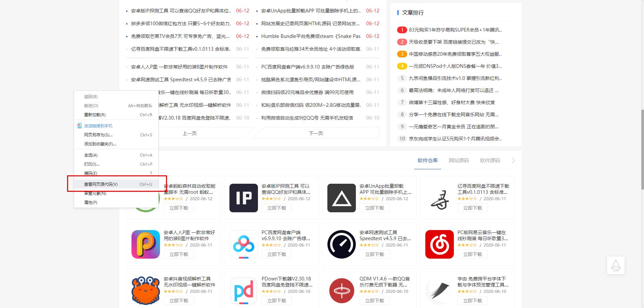Image resolution: width=644 pixels, height=308 pixels.
Task: Click 立即下载 under 亿寻百度网盘下载工具
Action: [472, 208]
